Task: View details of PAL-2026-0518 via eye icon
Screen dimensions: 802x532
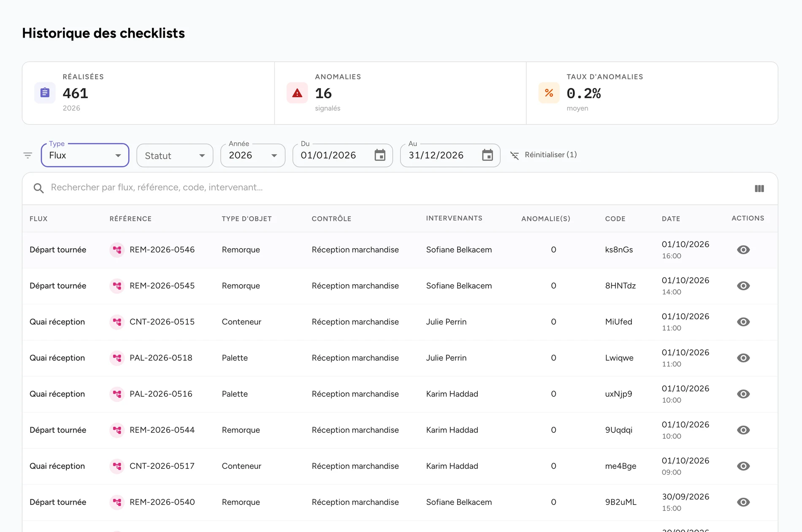Action: [743, 358]
